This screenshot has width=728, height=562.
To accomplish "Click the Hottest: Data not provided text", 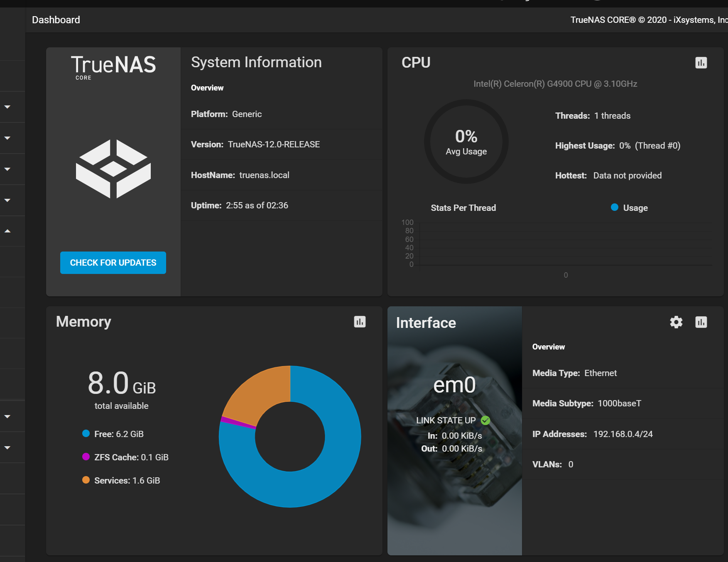I will click(x=608, y=176).
